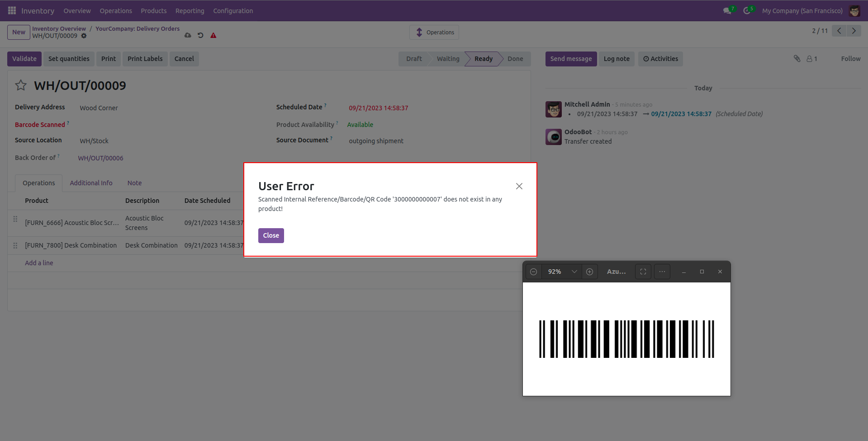This screenshot has height=441, width=868.
Task: Click Print Labels button
Action: pos(145,59)
